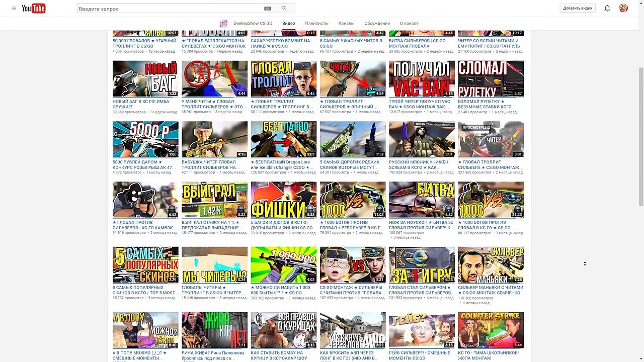This screenshot has height=362, width=644.
Task: Open the 'ФИШКИ' video thumbnail
Action: 284,200
